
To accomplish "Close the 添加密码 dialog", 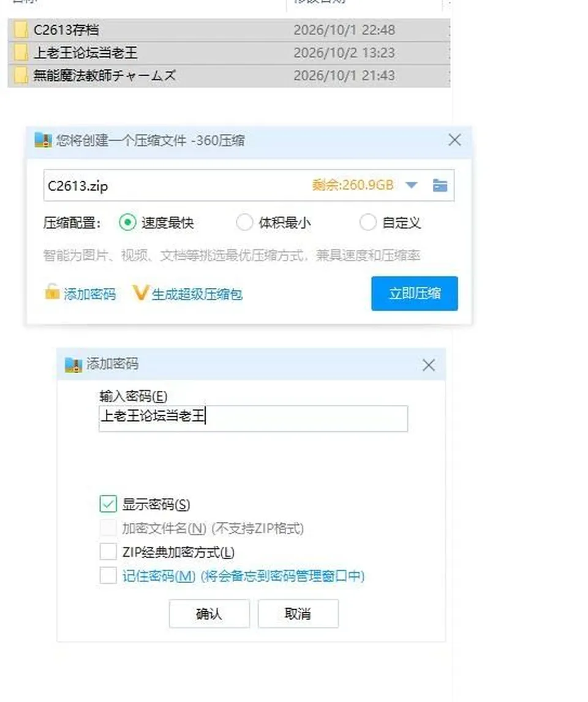I will coord(429,365).
